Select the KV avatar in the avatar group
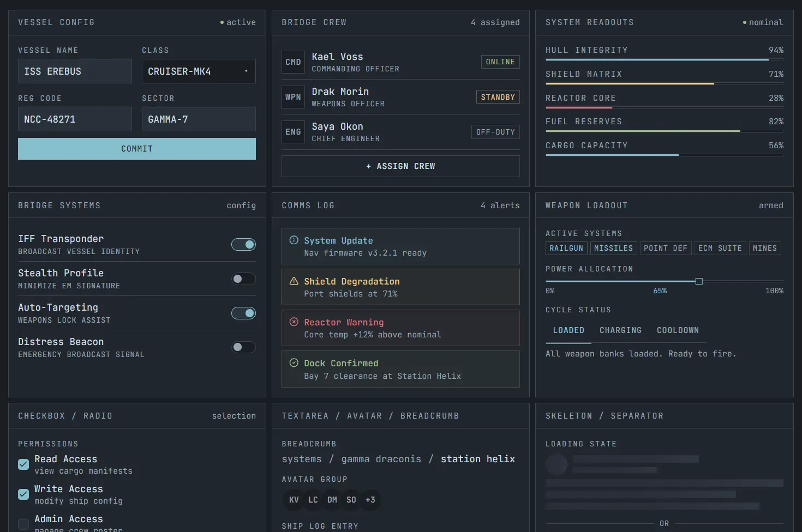The image size is (802, 532). (x=294, y=499)
